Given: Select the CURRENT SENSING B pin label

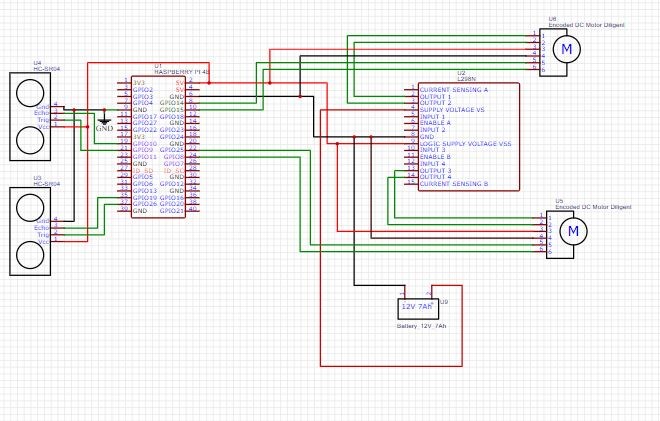Looking at the screenshot, I should click(454, 184).
